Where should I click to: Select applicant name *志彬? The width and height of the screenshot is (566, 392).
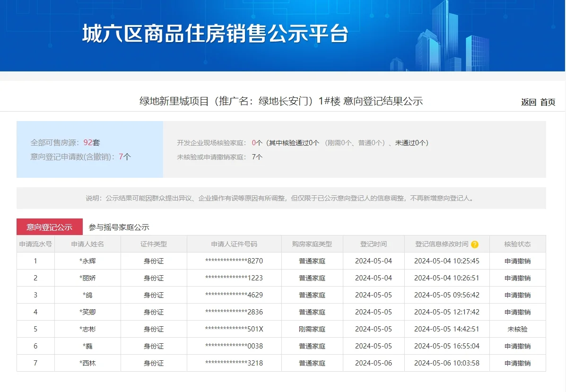click(87, 329)
